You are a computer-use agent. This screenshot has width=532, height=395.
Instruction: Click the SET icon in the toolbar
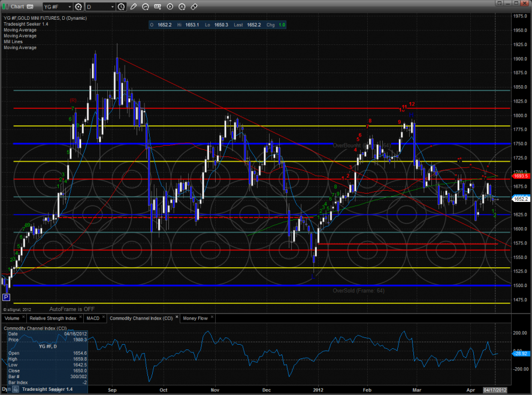159,7
